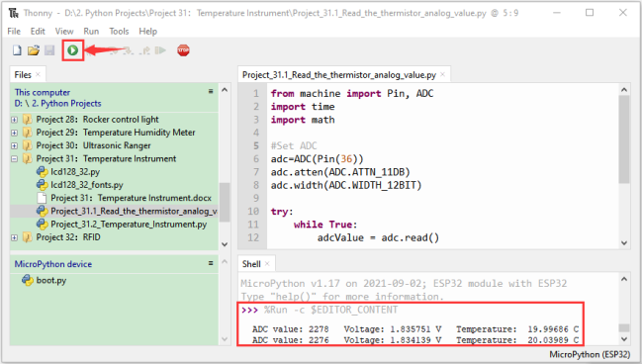Click MicroPython (ESP32) interpreter in status bar
Viewport: 643px width, 364px height.
590,354
